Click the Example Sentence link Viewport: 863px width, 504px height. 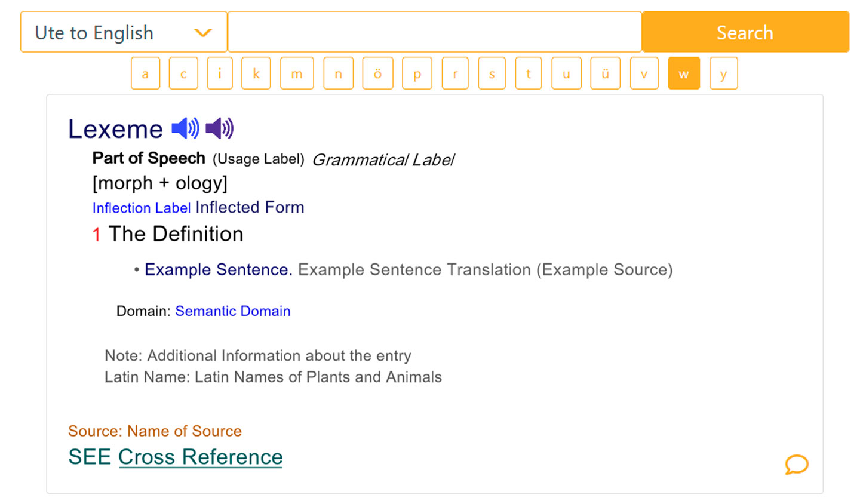216,269
